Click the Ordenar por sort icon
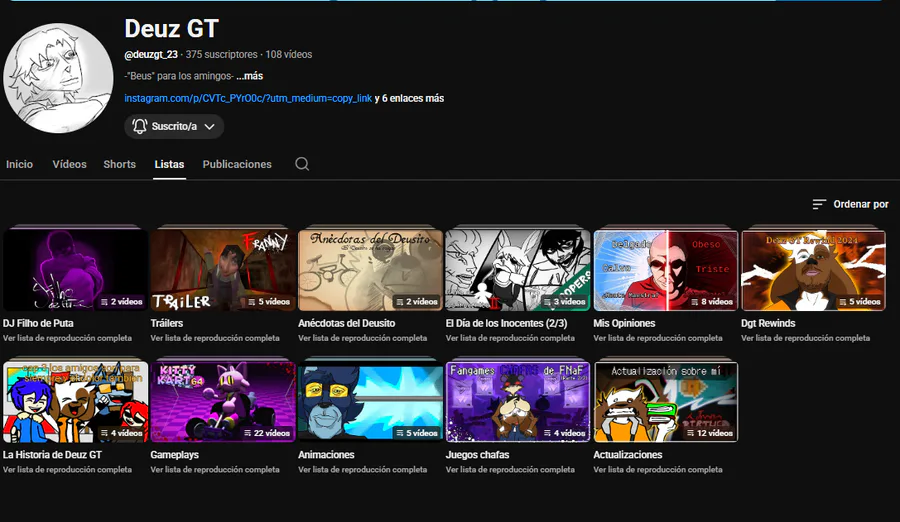The image size is (900, 522). click(819, 204)
